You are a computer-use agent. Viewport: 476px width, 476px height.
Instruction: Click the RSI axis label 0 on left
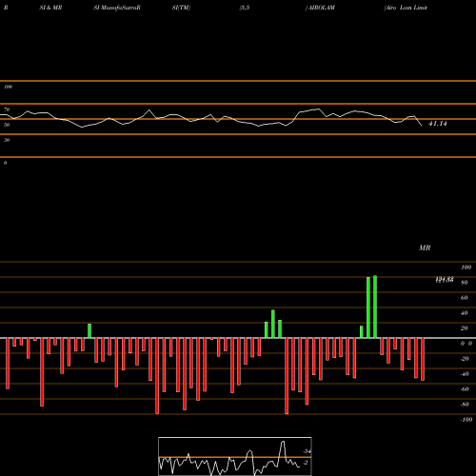click(5, 163)
